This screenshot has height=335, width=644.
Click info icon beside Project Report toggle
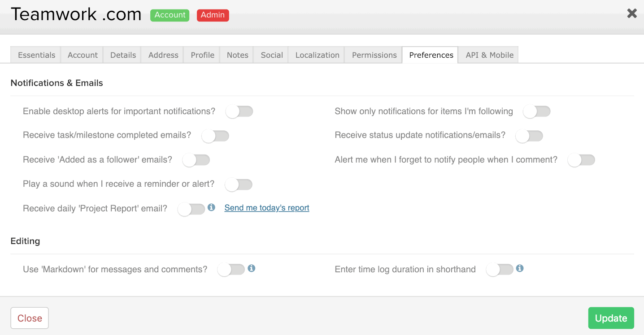coord(212,207)
